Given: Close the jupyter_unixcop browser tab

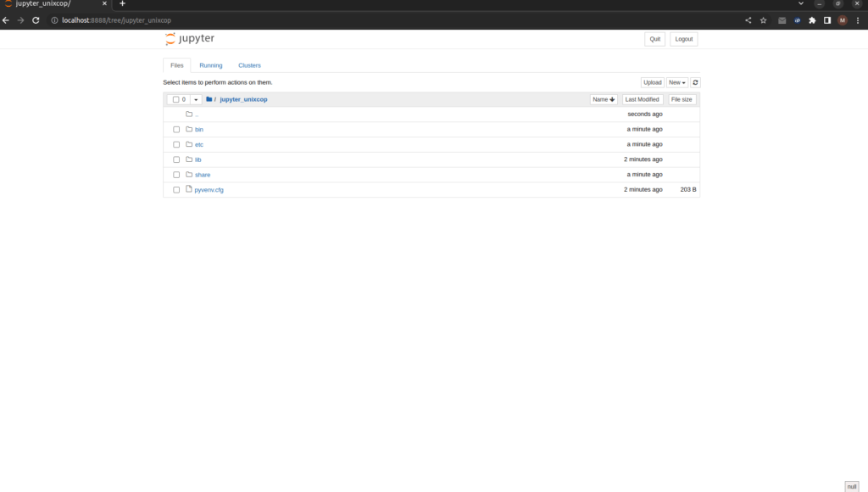Looking at the screenshot, I should click(x=104, y=4).
